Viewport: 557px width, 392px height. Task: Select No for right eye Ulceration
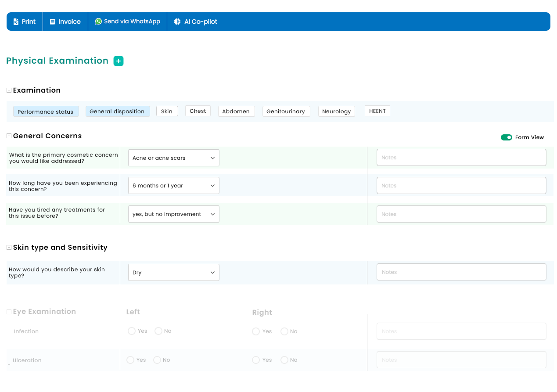coord(284,360)
